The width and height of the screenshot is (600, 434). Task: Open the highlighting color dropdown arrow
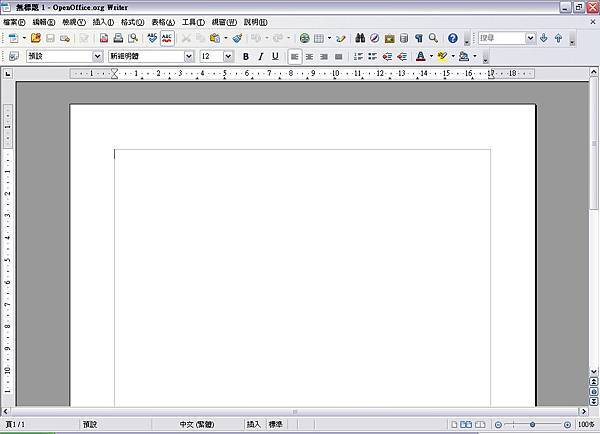[453, 56]
